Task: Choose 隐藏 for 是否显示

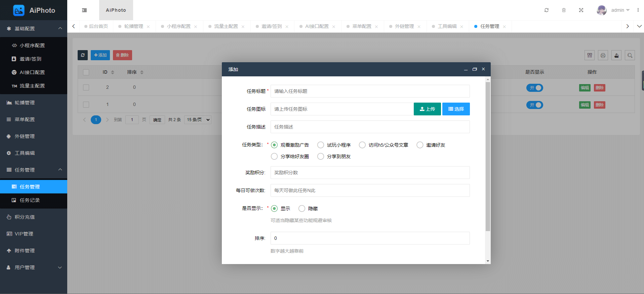Action: coord(302,209)
